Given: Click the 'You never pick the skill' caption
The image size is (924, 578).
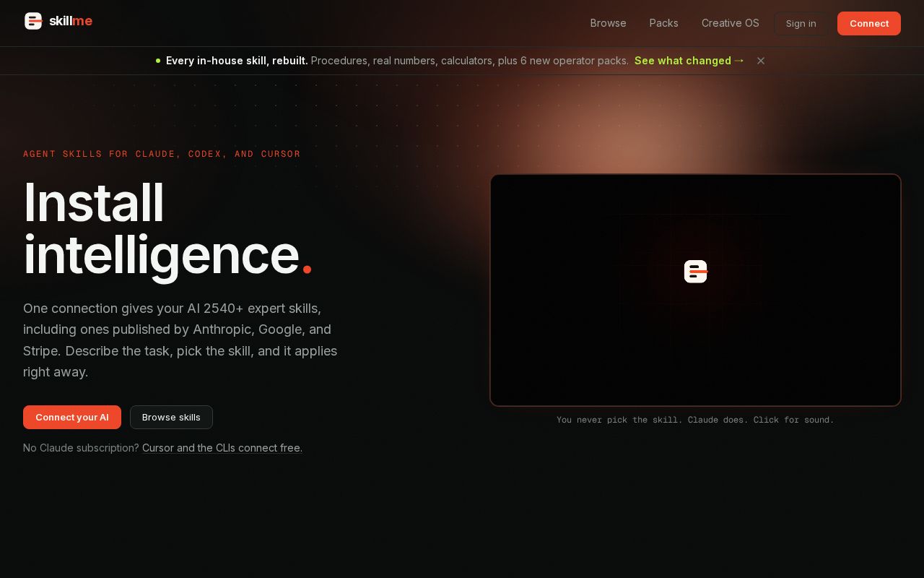Looking at the screenshot, I should point(695,420).
